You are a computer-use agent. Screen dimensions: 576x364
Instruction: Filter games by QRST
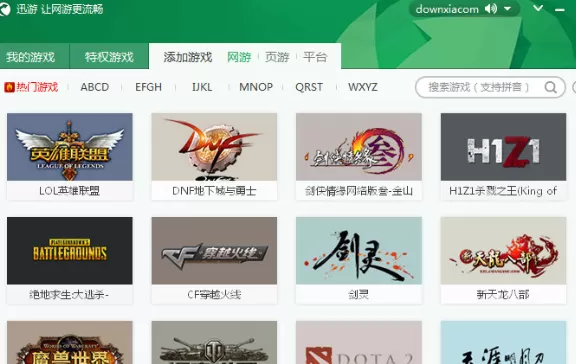click(309, 87)
